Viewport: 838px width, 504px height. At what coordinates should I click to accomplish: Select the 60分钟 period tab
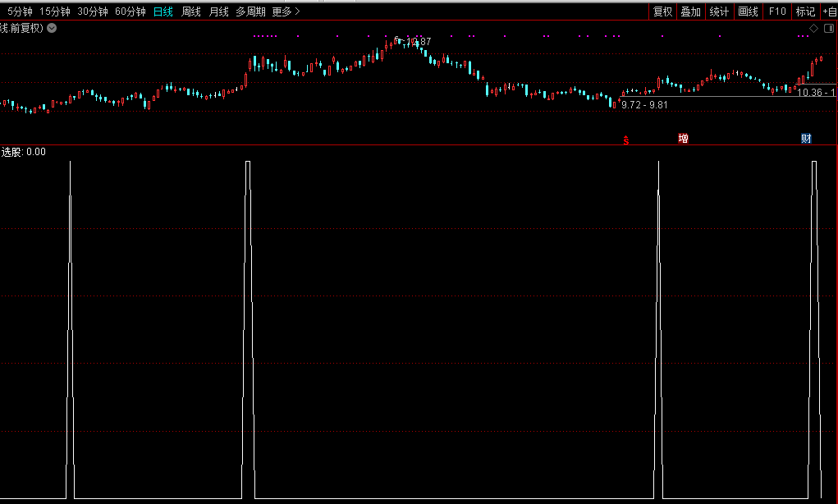(x=130, y=11)
